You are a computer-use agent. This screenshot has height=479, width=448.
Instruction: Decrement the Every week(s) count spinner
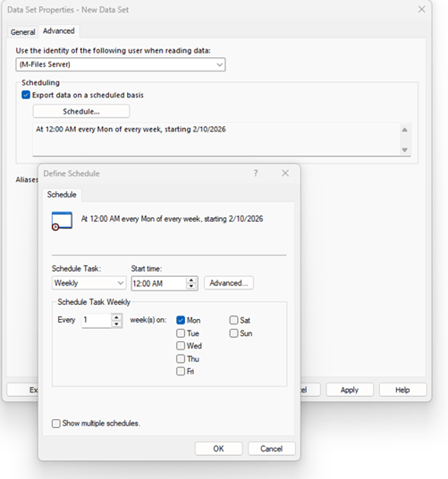(116, 324)
